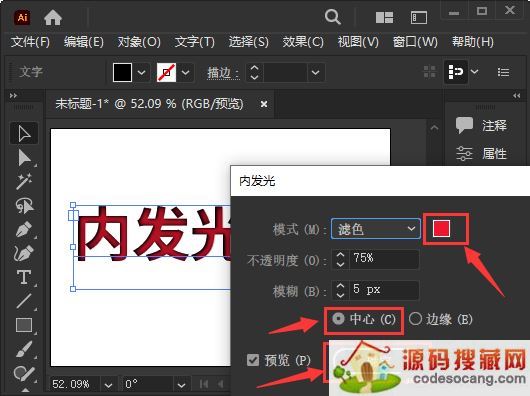Click the red inner glow color swatch

(x=441, y=228)
